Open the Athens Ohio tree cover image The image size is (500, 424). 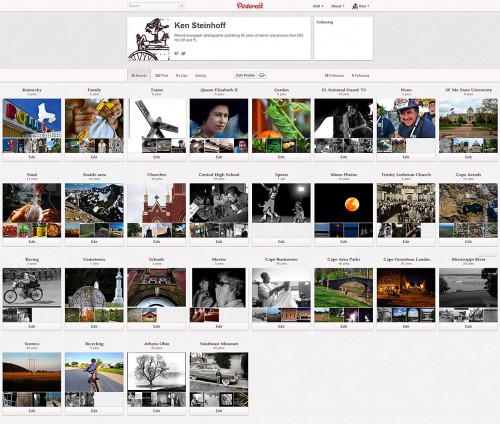(x=157, y=372)
